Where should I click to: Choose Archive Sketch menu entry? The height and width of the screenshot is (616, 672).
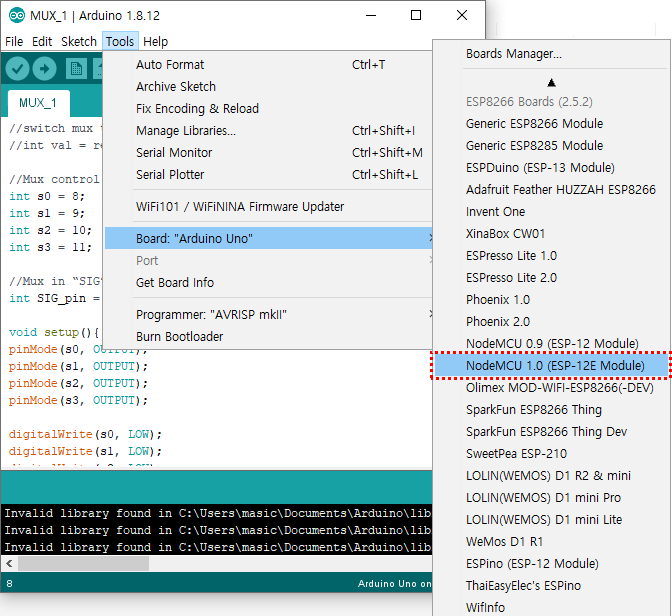tap(268, 87)
